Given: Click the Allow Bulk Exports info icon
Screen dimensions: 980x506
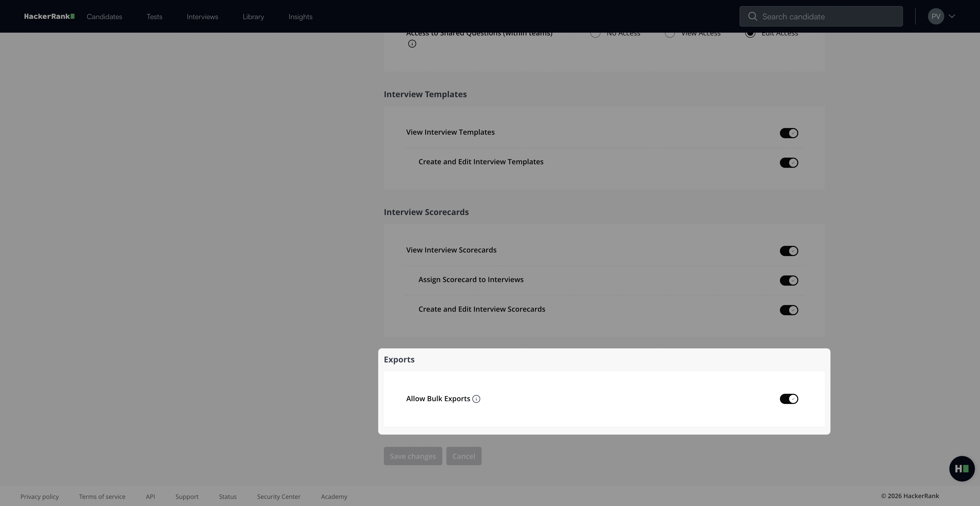Looking at the screenshot, I should [x=476, y=399].
